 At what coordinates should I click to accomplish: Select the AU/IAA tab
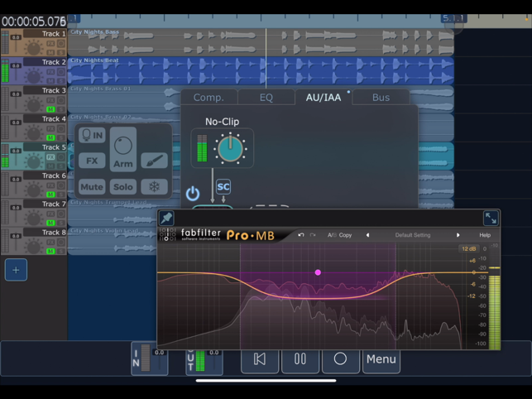[x=324, y=98]
